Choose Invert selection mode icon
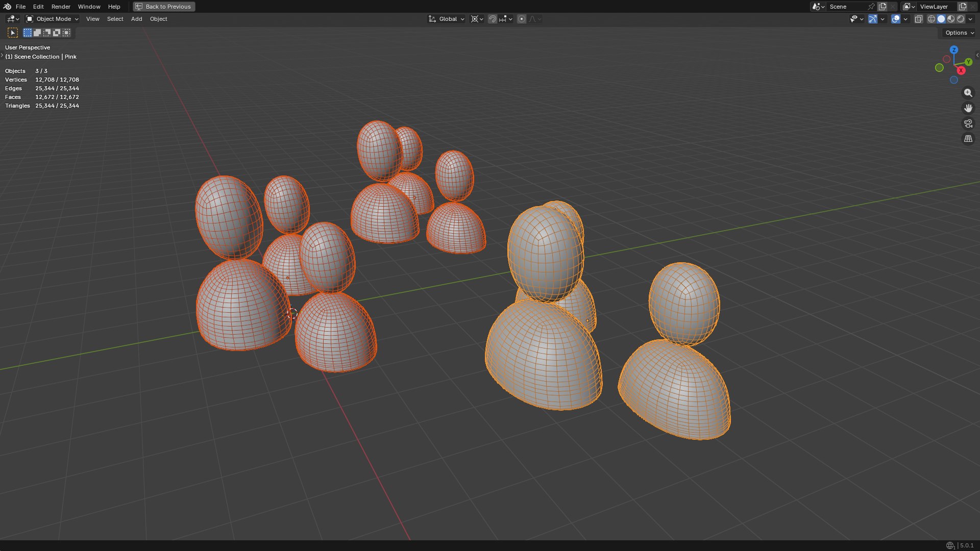980x551 pixels. (x=57, y=33)
